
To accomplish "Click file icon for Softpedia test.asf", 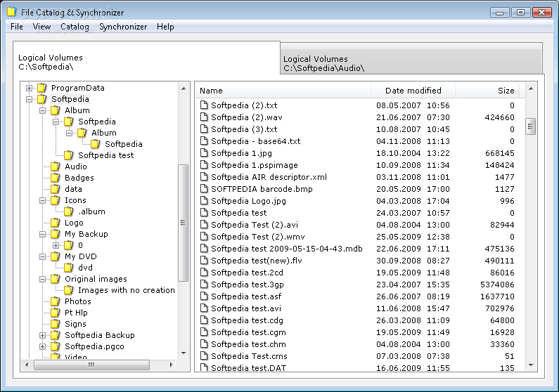I will click(x=204, y=296).
